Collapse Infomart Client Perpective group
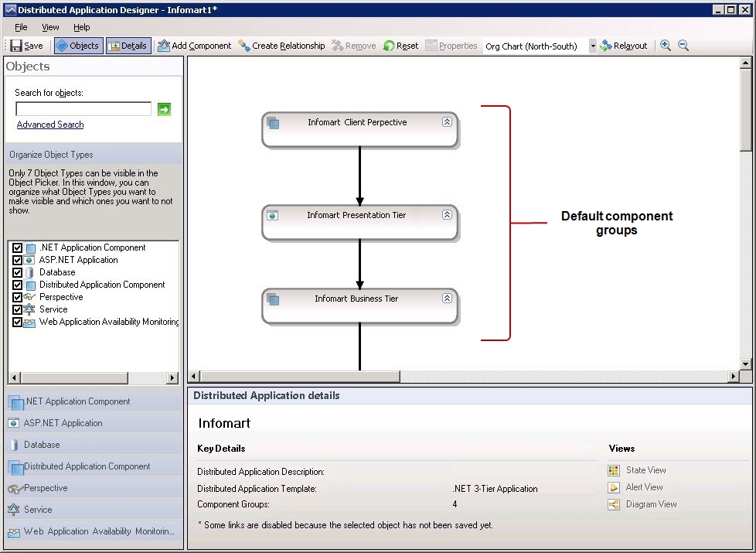The width and height of the screenshot is (756, 553). [x=447, y=121]
